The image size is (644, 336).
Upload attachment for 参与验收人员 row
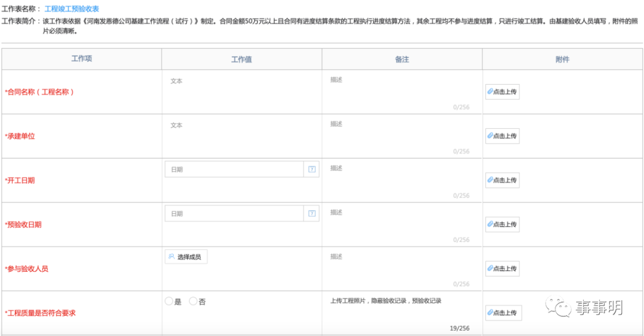click(502, 269)
